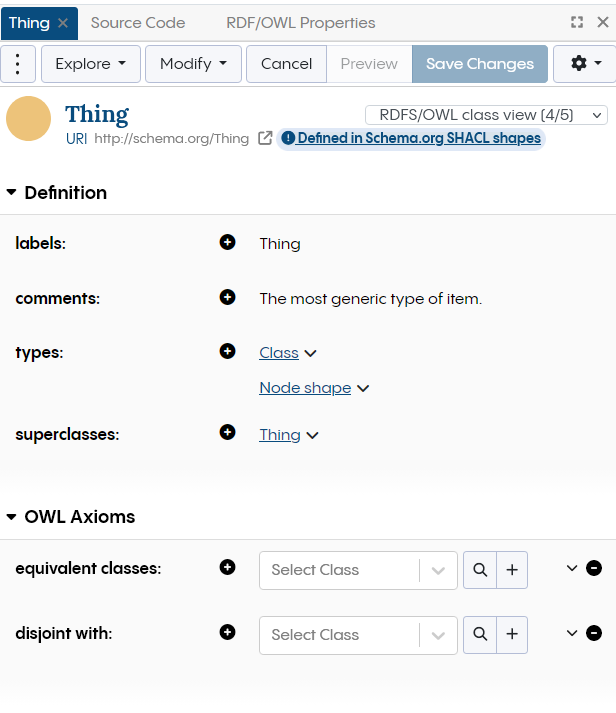Expand the Thing superclass chevron
This screenshot has width=616, height=713.
pyautogui.click(x=312, y=436)
